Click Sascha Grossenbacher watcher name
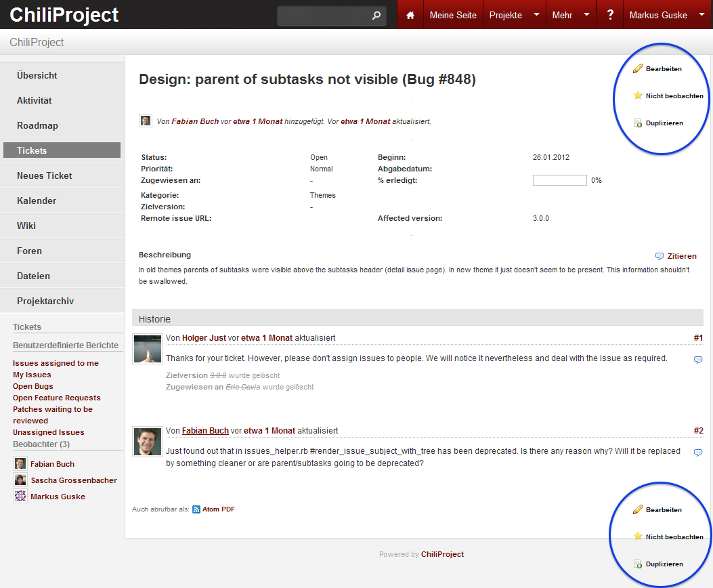This screenshot has height=588, width=713. pos(74,480)
